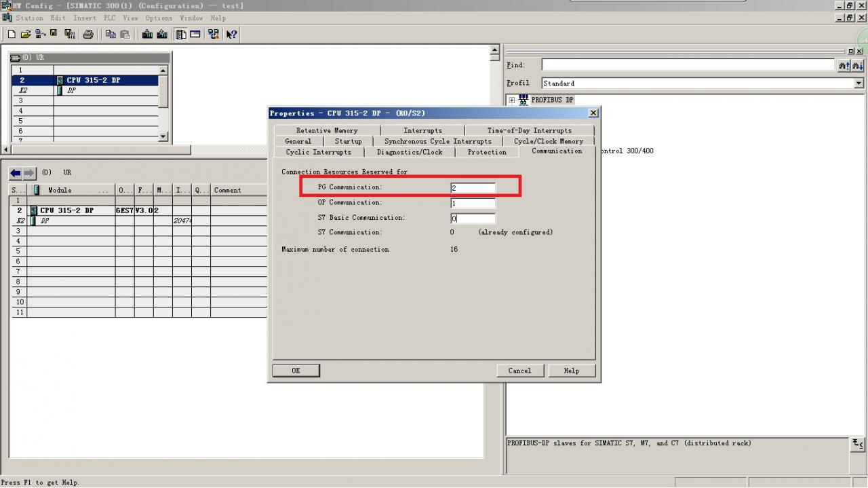Click the forward arrow in detail view

point(28,173)
